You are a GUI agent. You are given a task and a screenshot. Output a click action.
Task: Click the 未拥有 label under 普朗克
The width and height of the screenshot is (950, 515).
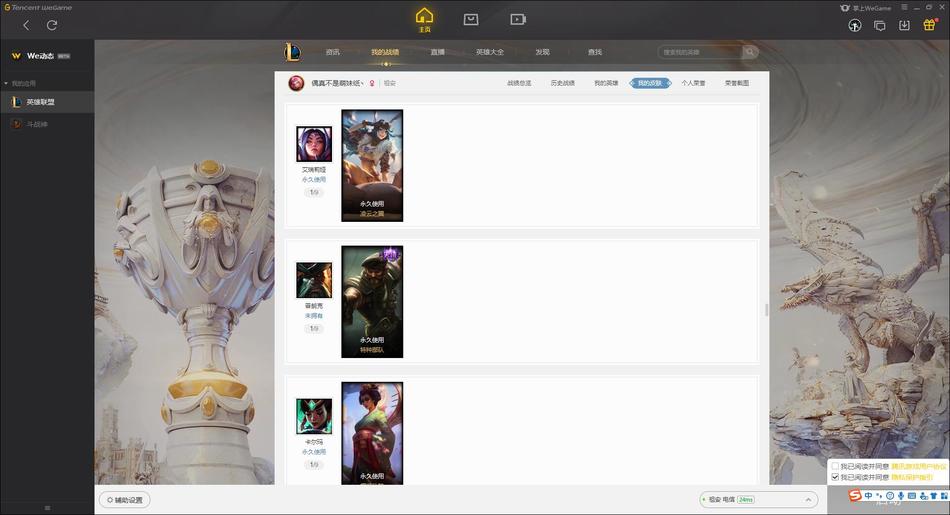(314, 316)
